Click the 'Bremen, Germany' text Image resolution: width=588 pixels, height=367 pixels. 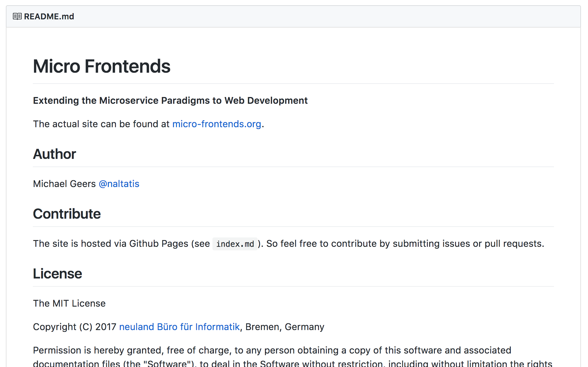point(285,327)
